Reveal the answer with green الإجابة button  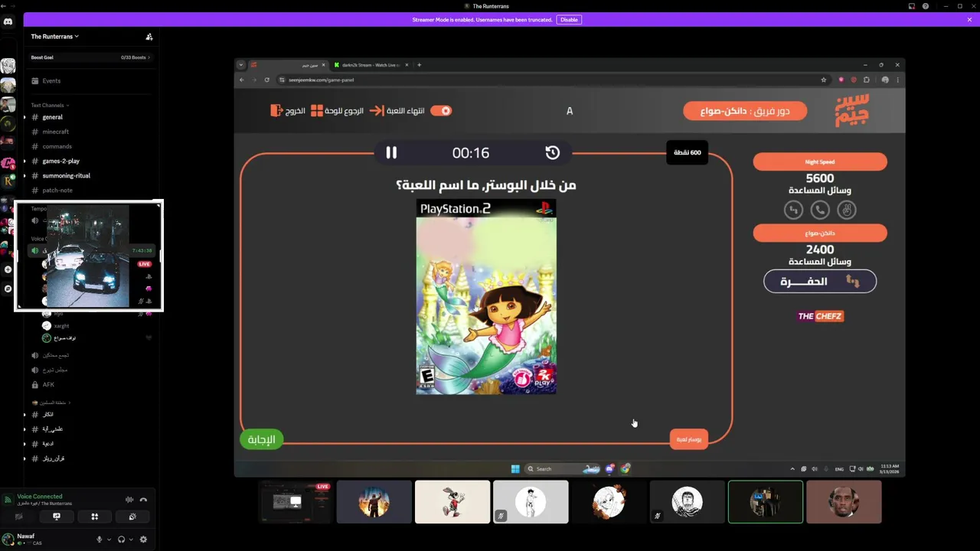coord(261,439)
